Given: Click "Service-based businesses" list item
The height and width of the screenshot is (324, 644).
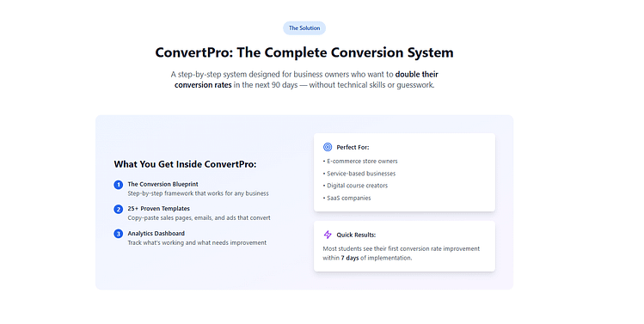Looking at the screenshot, I should [x=359, y=174].
